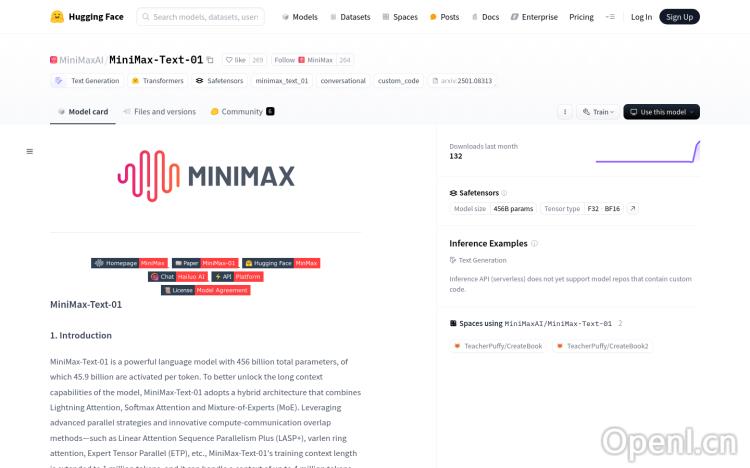The height and width of the screenshot is (468, 750).
Task: Open the TeacherPuffy/CreateBook2 space
Action: (602, 346)
